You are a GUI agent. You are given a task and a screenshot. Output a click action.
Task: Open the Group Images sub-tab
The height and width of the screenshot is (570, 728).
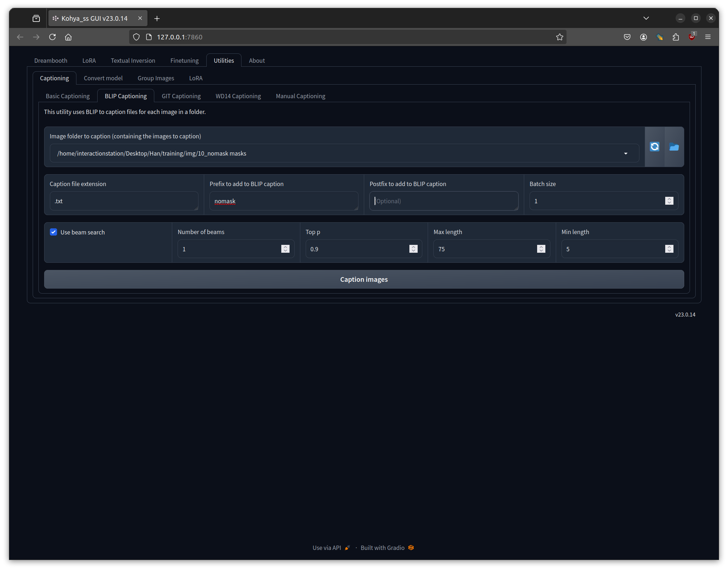click(156, 78)
